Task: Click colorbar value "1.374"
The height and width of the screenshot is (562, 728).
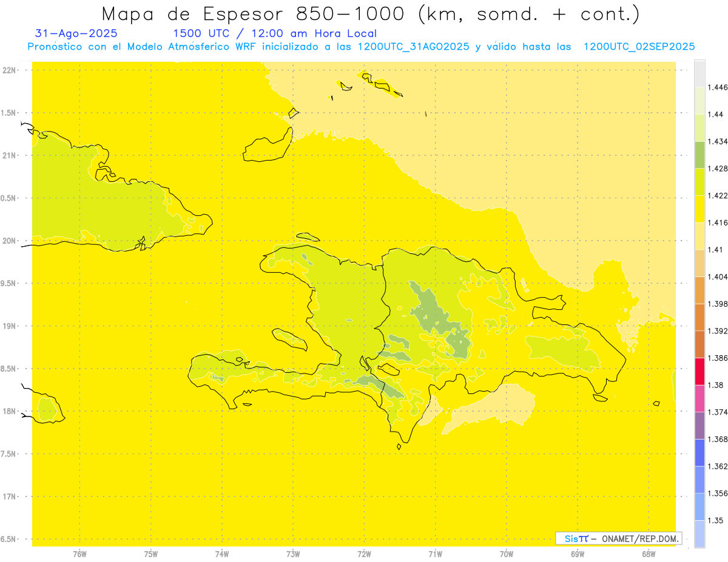Action: coord(718,412)
